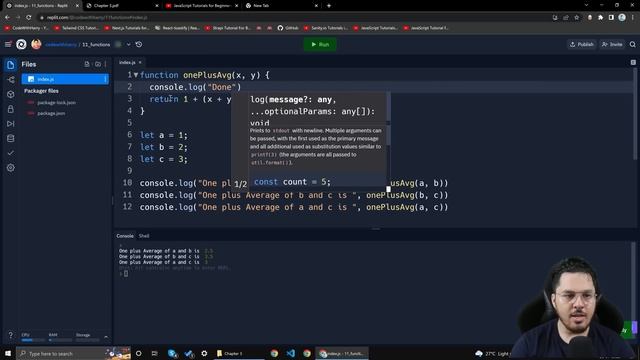This screenshot has height=360, width=640.
Task: Go back in browser history
Action: [x=7, y=18]
